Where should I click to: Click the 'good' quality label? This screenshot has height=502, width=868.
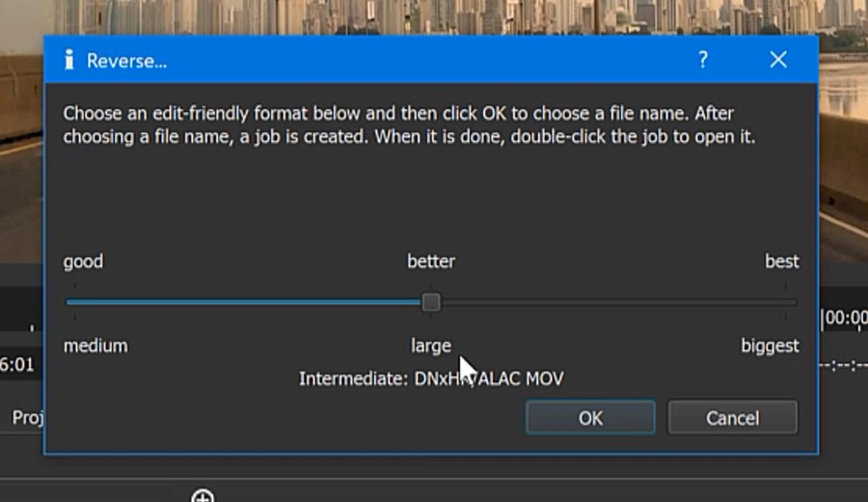click(x=83, y=262)
